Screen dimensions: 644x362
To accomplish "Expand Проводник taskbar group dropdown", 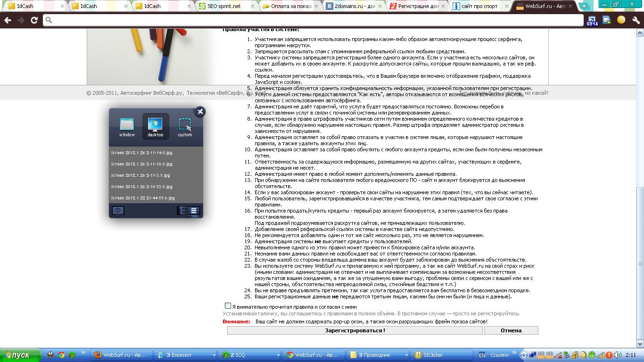I will pyautogui.click(x=406, y=355).
